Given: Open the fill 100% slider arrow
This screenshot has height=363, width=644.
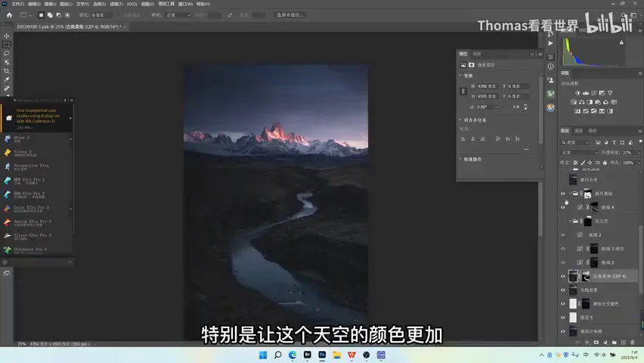Looking at the screenshot, I should pos(639,163).
